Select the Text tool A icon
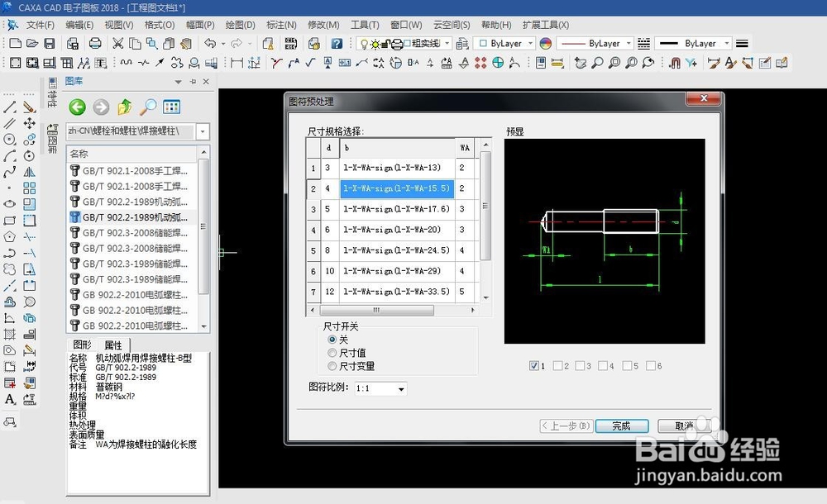Screen dimensions: 827x504 pos(9,399)
